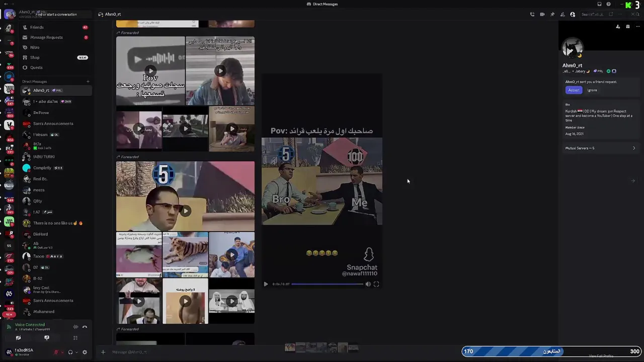
Task: Open Shop in the sidebar
Action: [x=55, y=57]
